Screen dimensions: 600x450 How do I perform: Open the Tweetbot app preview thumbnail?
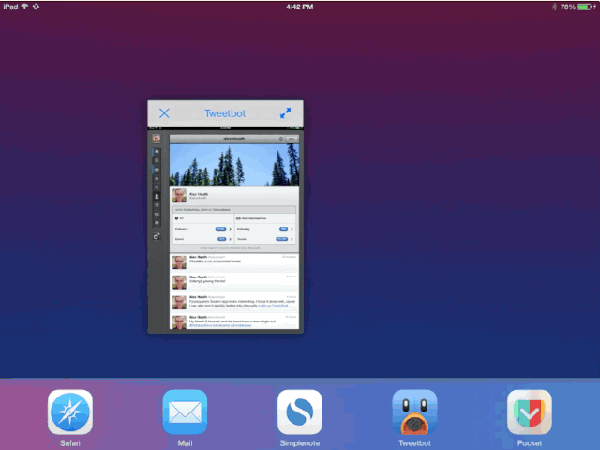[x=225, y=230]
